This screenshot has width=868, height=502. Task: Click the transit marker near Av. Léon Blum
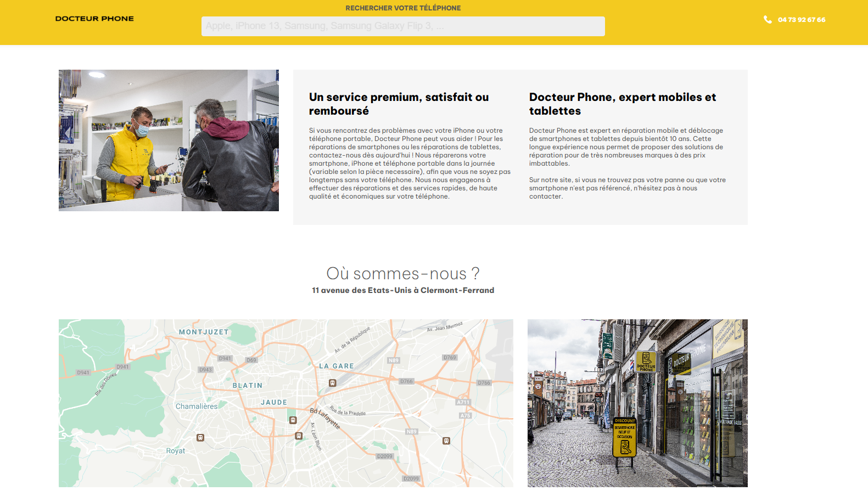tap(299, 436)
